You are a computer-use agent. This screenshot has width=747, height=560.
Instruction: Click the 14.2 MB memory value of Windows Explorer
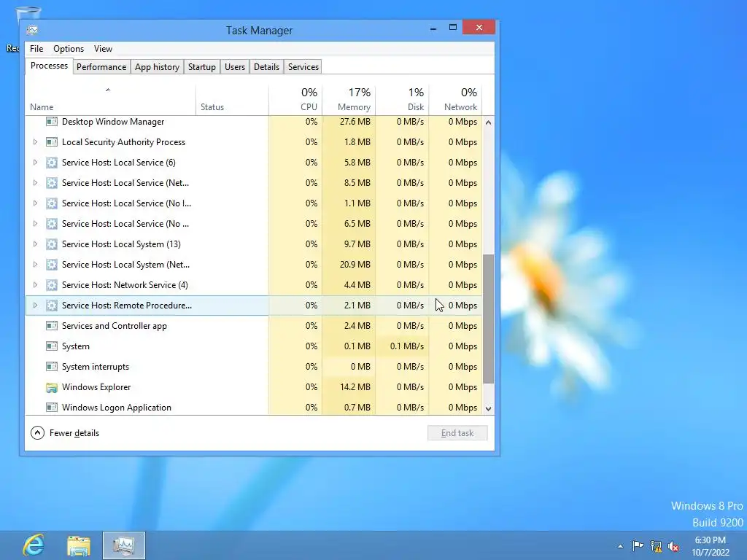click(355, 387)
